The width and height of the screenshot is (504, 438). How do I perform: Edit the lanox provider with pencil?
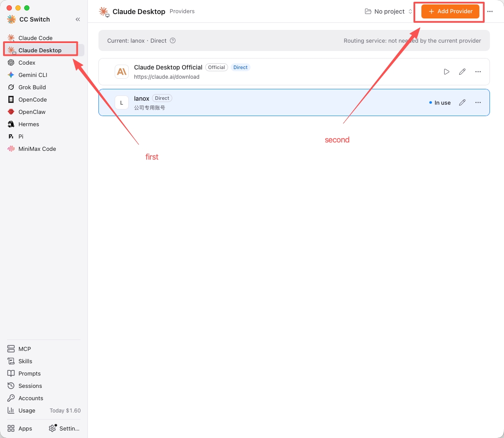462,102
